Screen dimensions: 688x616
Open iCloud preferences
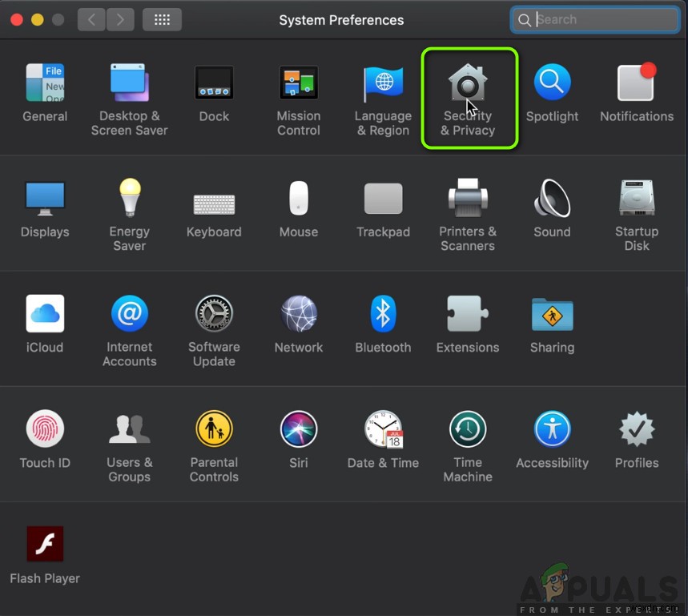(x=45, y=312)
